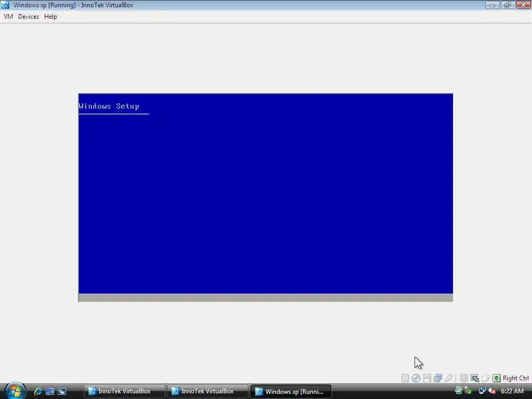This screenshot has width=532, height=399.
Task: Click the first system tray icon left of checkmark
Action: (x=459, y=390)
